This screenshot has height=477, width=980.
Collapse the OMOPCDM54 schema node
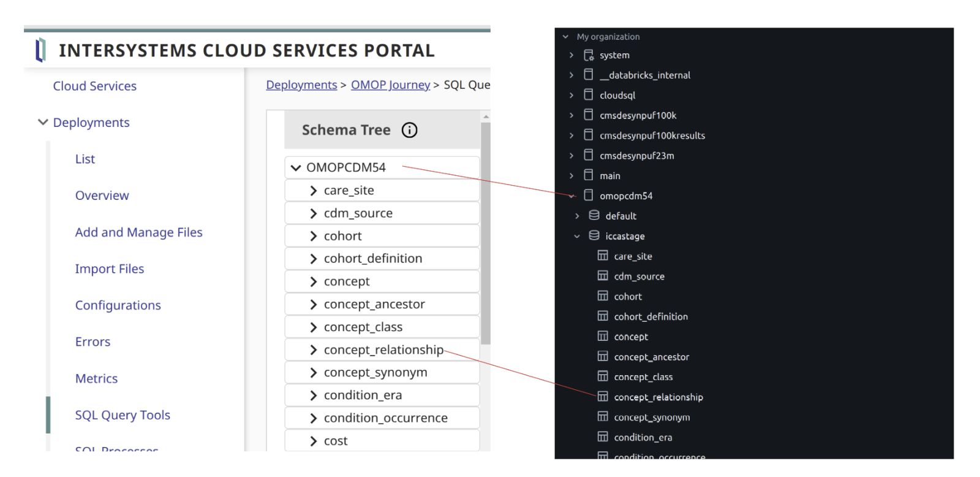click(296, 167)
